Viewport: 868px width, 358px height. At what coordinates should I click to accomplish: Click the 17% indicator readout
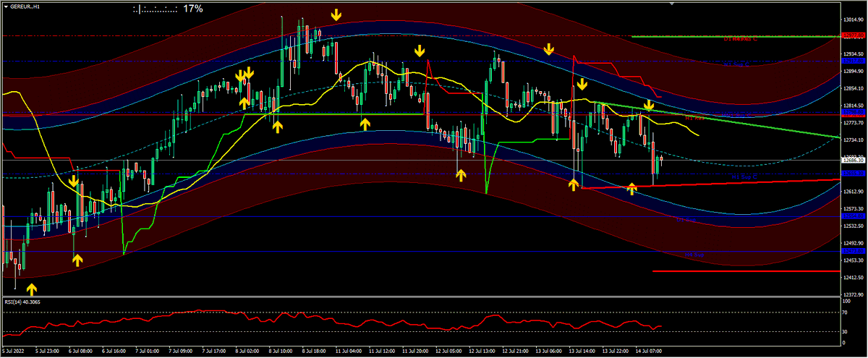pyautogui.click(x=193, y=9)
